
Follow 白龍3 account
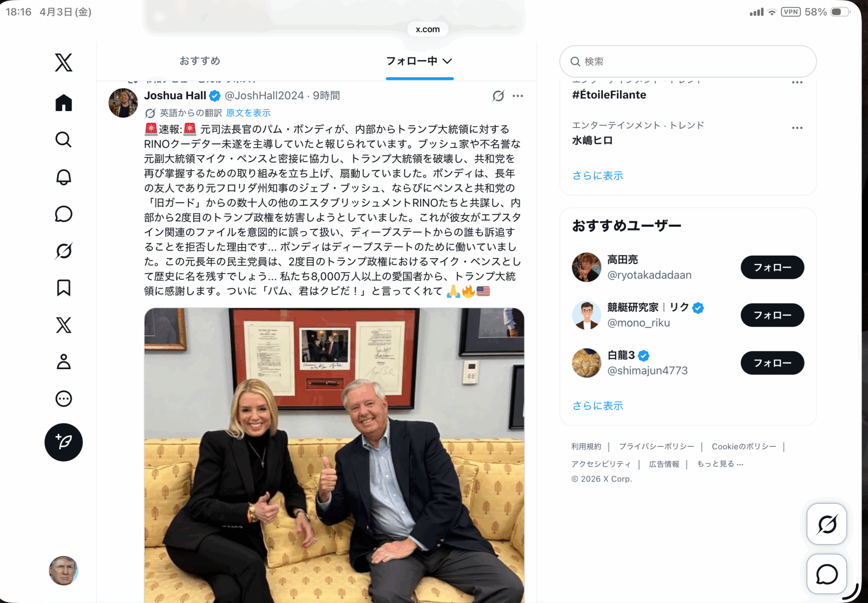click(772, 363)
